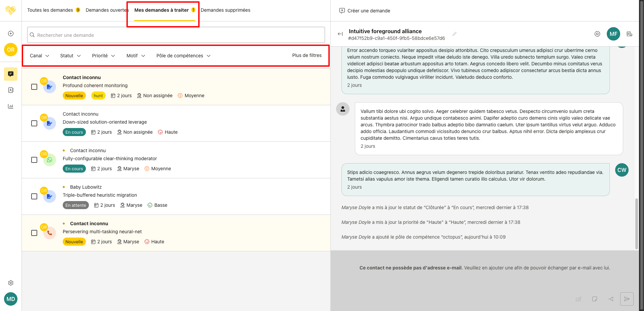Click the pencil icon to edit the request title
The height and width of the screenshot is (311, 644).
tap(454, 34)
